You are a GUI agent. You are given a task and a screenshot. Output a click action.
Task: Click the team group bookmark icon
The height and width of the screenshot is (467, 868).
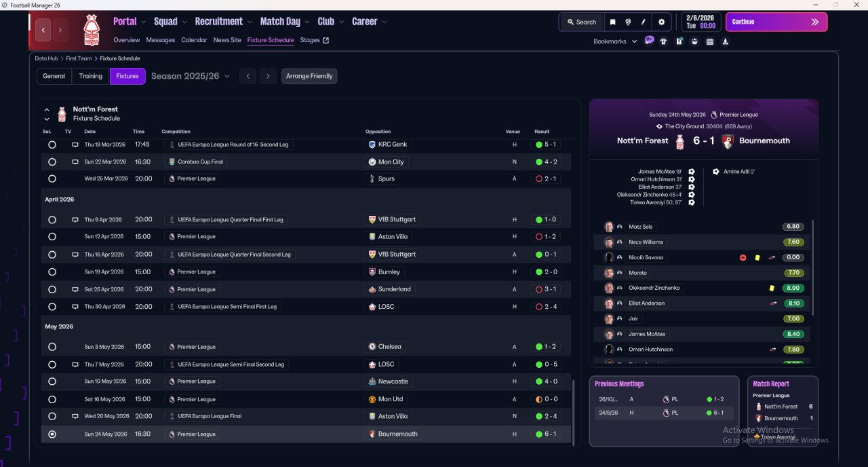pos(694,41)
